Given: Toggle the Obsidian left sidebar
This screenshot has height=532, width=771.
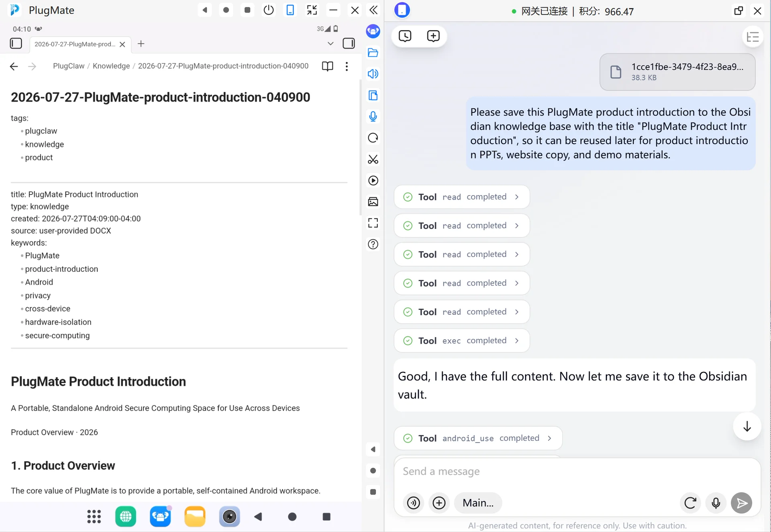Looking at the screenshot, I should point(16,43).
